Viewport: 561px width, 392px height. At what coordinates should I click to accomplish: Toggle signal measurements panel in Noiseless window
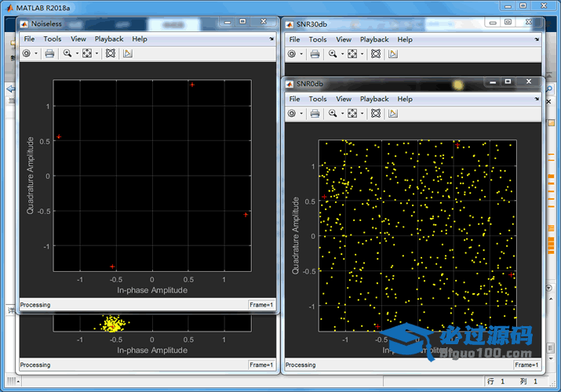(x=128, y=53)
